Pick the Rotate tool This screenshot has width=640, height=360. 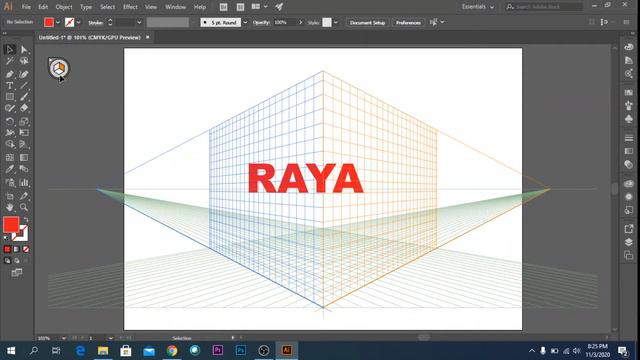[10, 121]
